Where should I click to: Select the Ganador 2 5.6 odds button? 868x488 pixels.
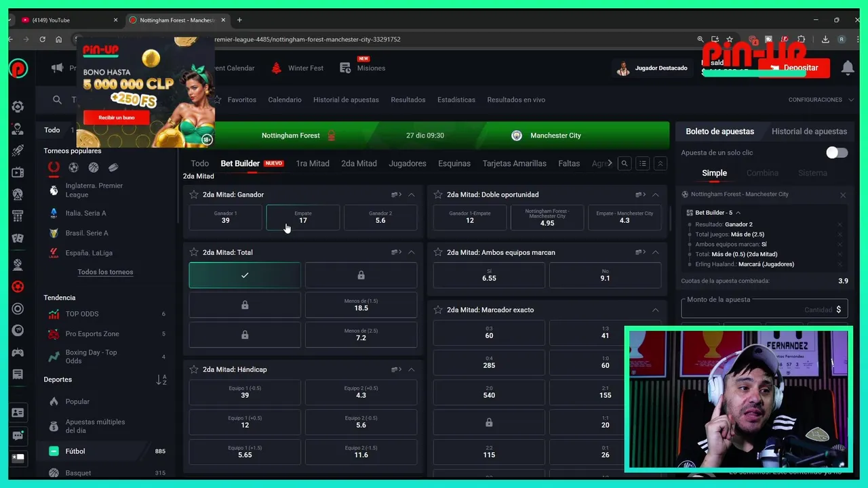pos(380,218)
